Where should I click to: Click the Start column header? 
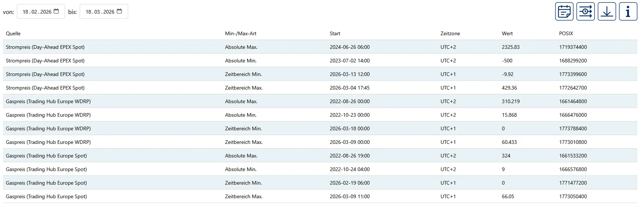pos(335,33)
